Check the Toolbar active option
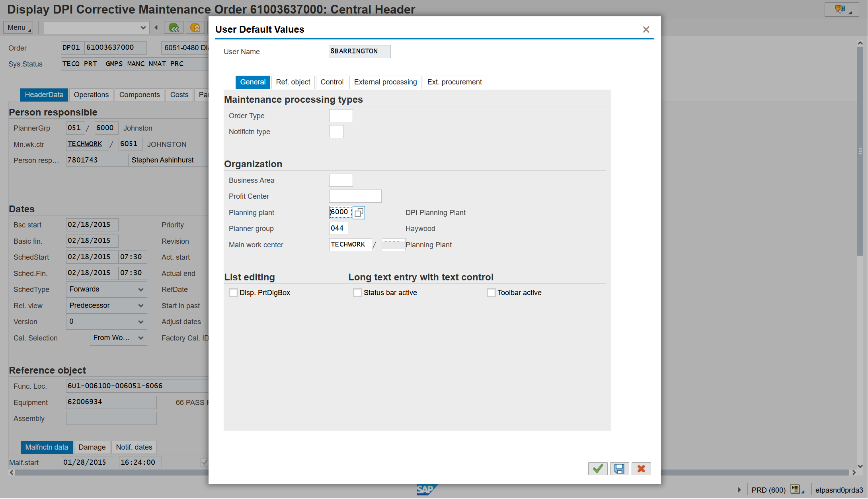 coord(491,293)
